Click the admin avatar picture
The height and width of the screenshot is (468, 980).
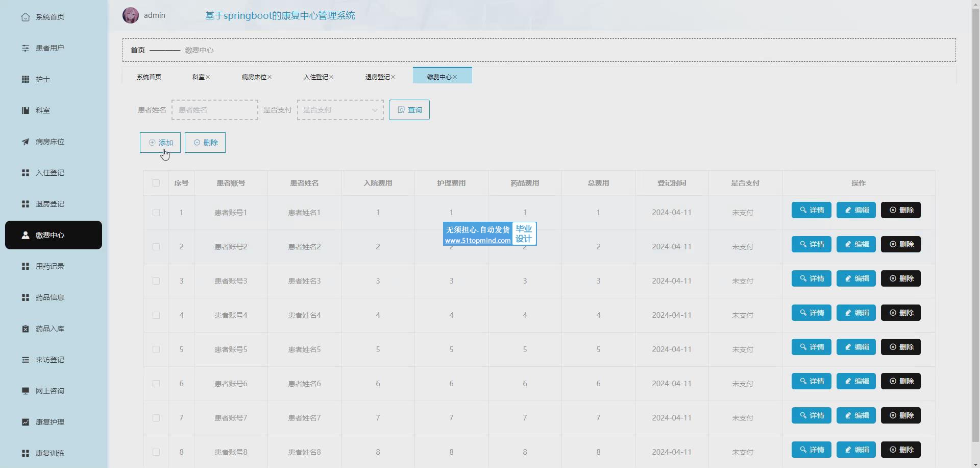(x=131, y=15)
